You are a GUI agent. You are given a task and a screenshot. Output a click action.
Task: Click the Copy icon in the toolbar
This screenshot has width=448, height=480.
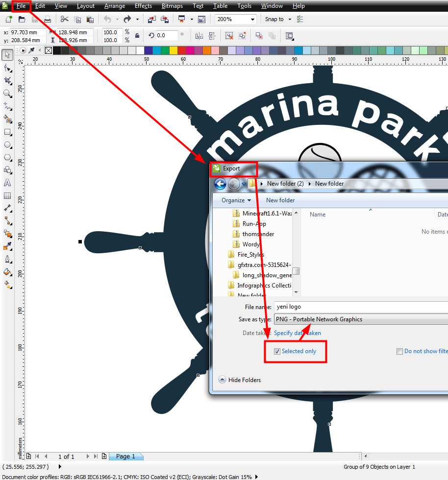(x=77, y=19)
